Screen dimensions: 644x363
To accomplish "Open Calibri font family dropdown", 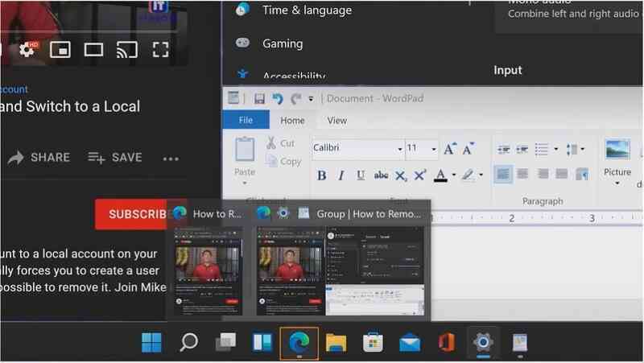I will 399,149.
